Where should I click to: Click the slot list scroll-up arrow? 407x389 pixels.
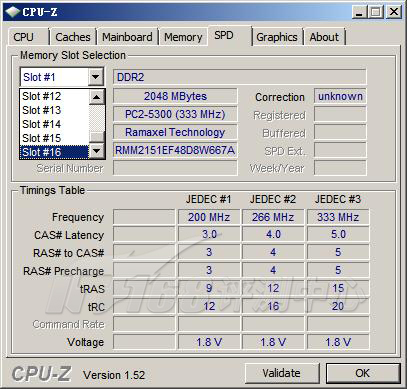(97, 97)
